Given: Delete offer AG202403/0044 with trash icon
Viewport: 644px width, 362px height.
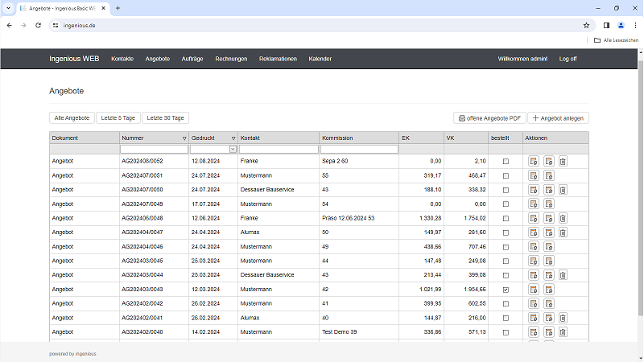Looking at the screenshot, I should click(563, 275).
